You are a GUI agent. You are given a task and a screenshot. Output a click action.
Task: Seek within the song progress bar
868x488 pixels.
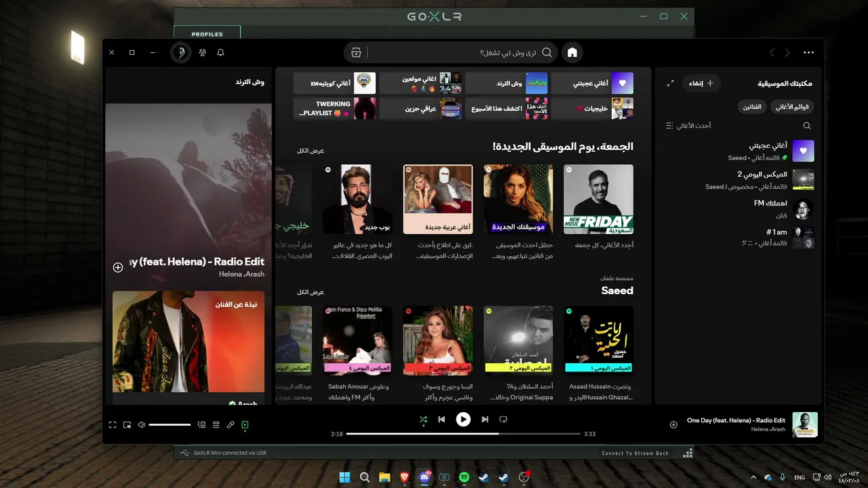(463, 434)
